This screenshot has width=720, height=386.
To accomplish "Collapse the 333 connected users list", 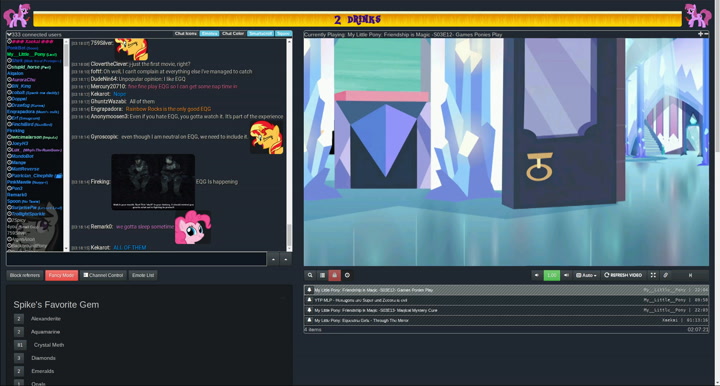I will point(9,34).
